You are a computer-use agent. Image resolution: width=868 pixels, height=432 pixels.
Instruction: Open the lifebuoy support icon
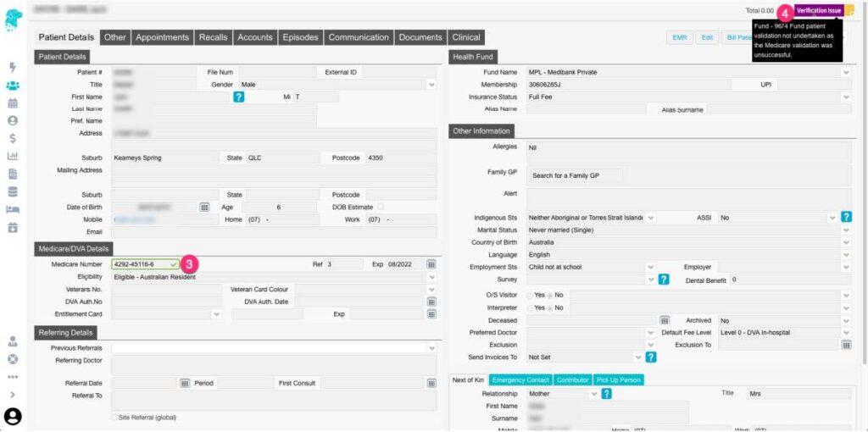(x=12, y=359)
